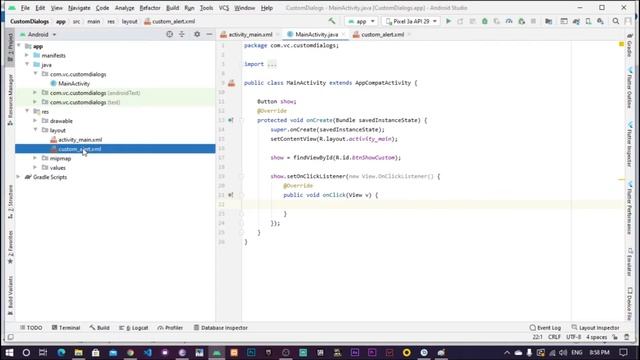
Task: Click the gutter icon next to the class declaration
Action: (x=231, y=83)
